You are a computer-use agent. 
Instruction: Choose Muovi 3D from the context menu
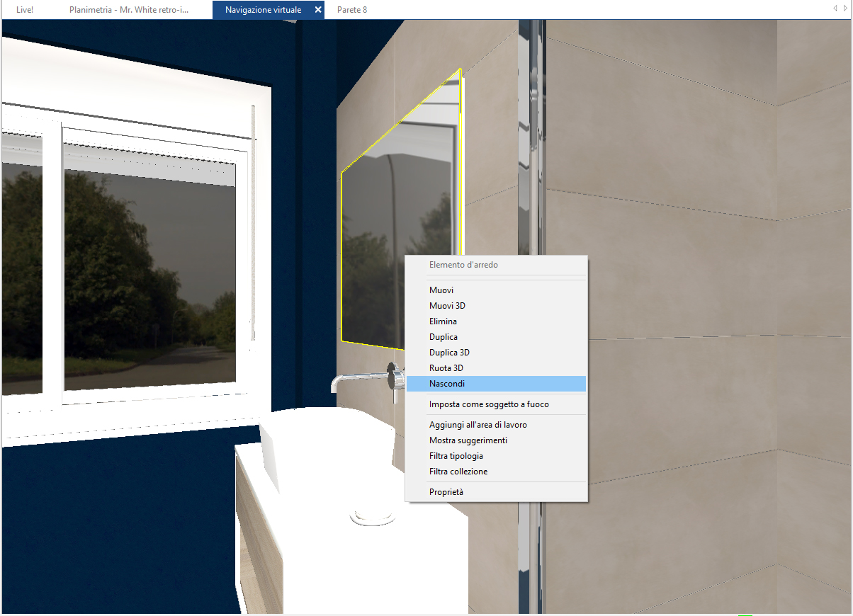click(496, 306)
